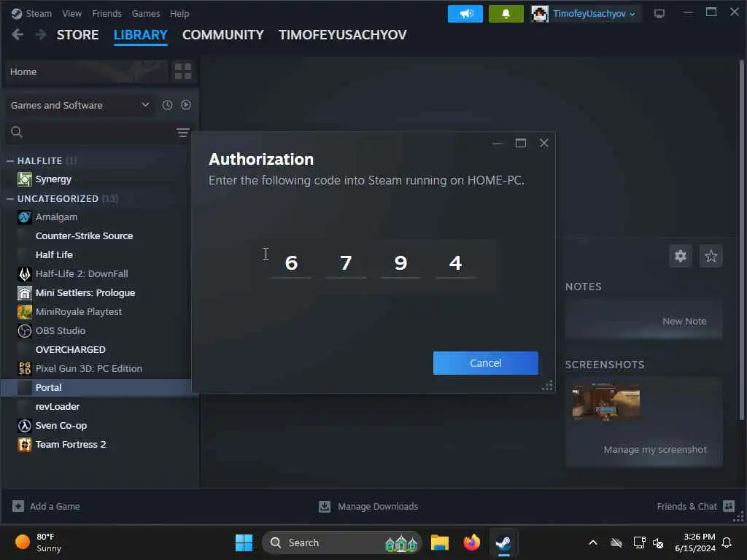Click Friends & Chat text

click(686, 506)
